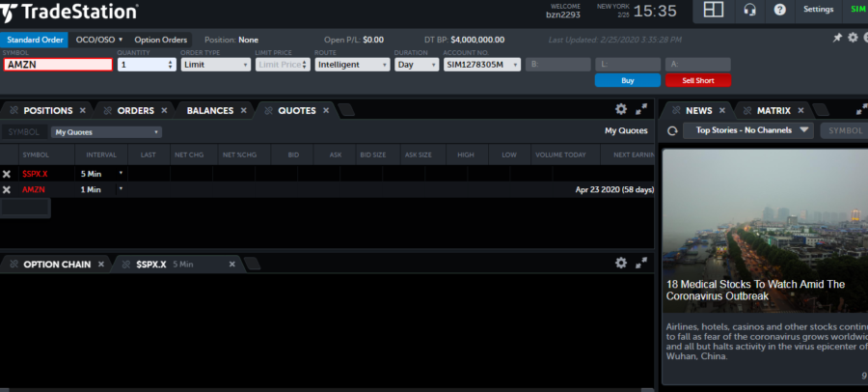This screenshot has height=392, width=868.
Task: Refresh the News feed
Action: coord(672,131)
